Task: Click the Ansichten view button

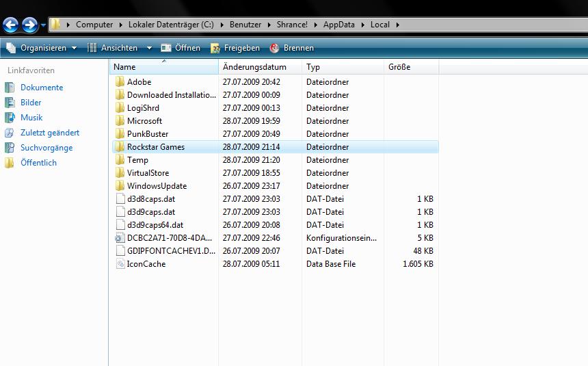Action: point(113,48)
